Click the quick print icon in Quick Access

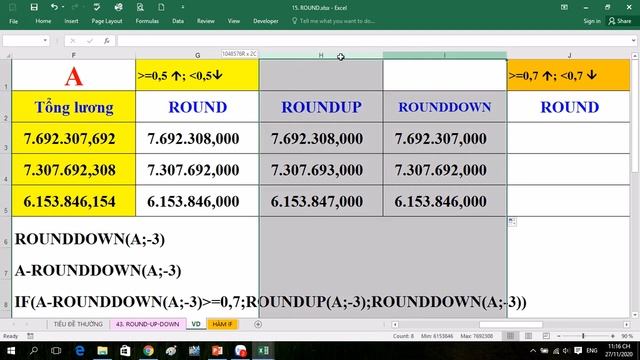(118, 7)
